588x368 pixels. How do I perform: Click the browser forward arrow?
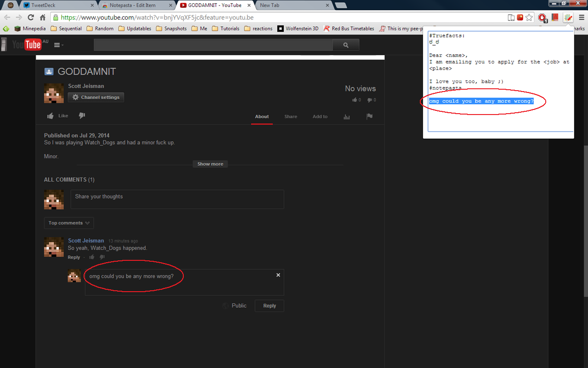tap(19, 17)
